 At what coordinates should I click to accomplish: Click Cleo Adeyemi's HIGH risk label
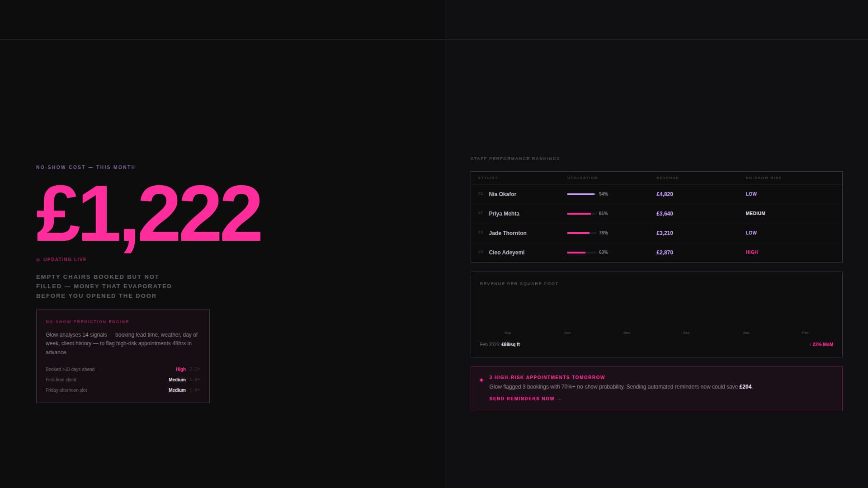[x=752, y=253]
